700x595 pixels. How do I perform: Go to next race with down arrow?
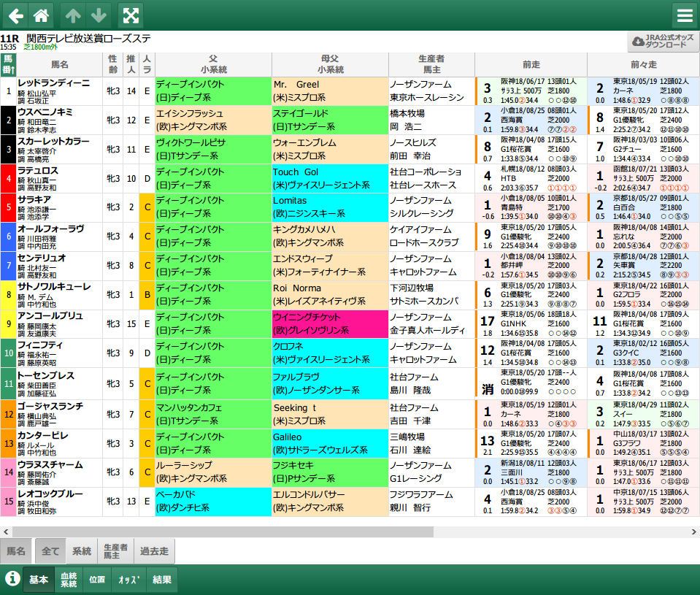point(99,15)
